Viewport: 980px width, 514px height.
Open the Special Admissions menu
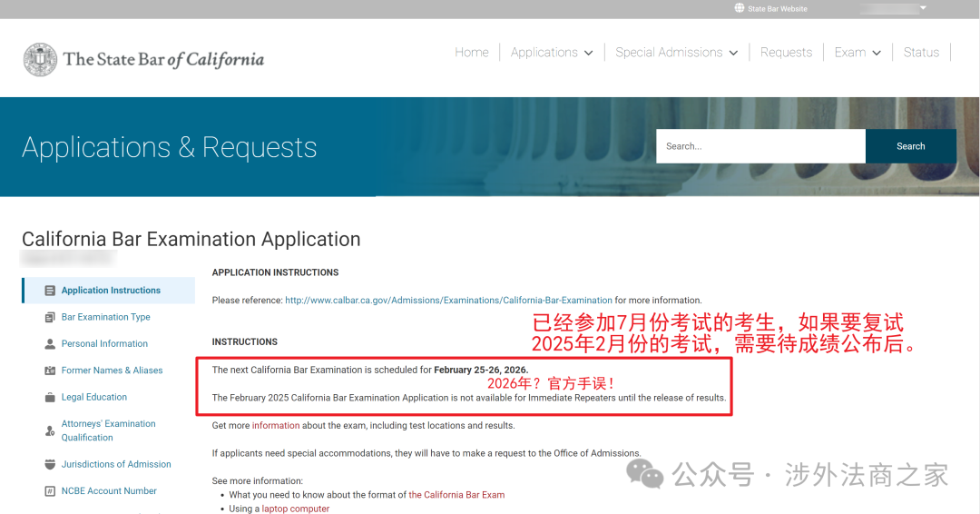pos(669,53)
